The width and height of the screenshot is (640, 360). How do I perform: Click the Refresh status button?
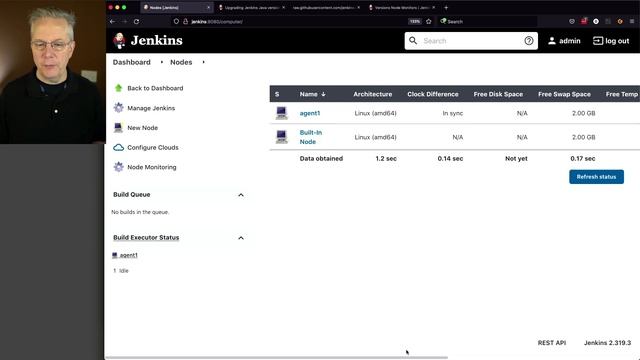[x=596, y=177]
